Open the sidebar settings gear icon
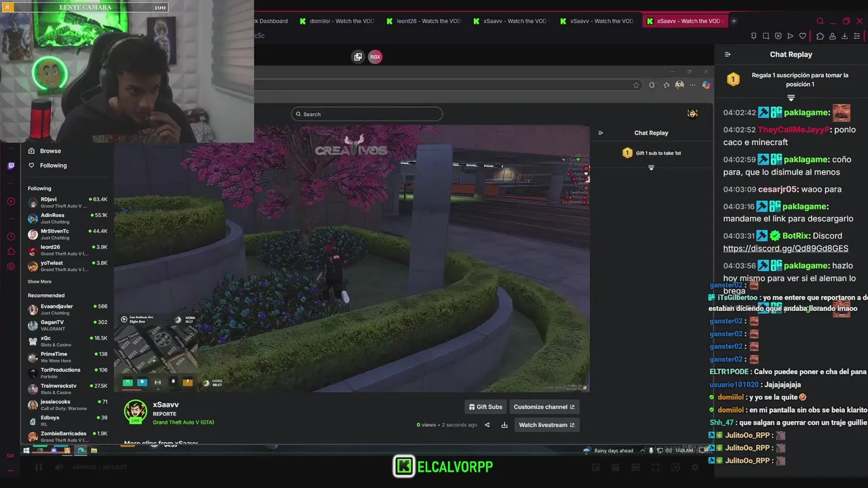Viewport: 868px width, 488px height. 11,266
